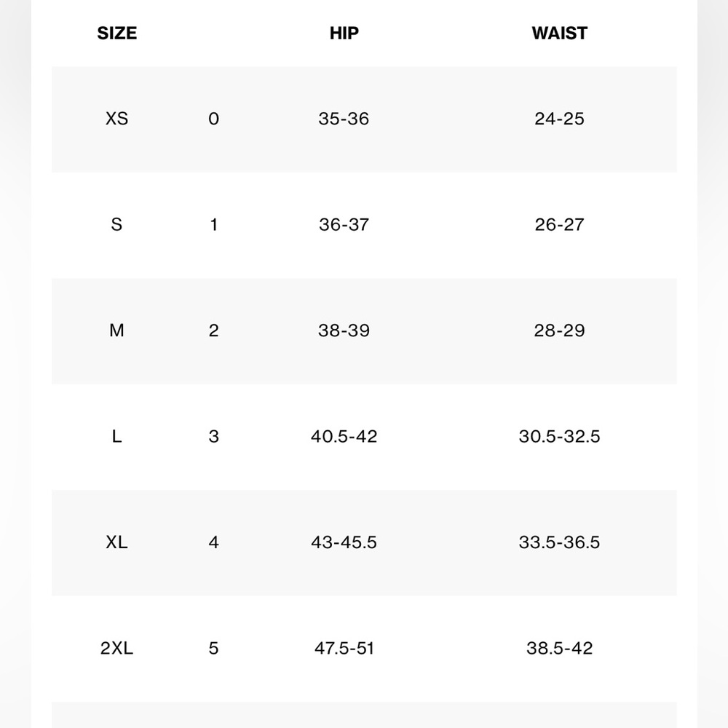Select the hip value 35-36
Viewport: 728px width, 728px height.
point(344,119)
